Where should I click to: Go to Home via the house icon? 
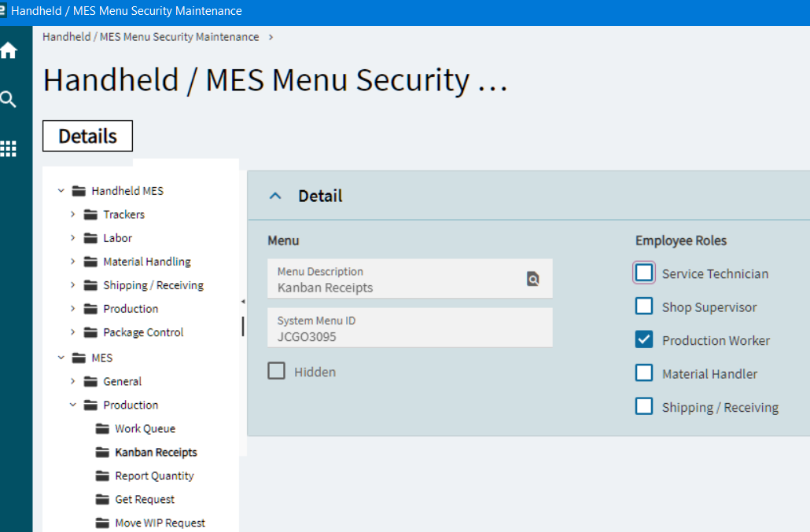9,50
